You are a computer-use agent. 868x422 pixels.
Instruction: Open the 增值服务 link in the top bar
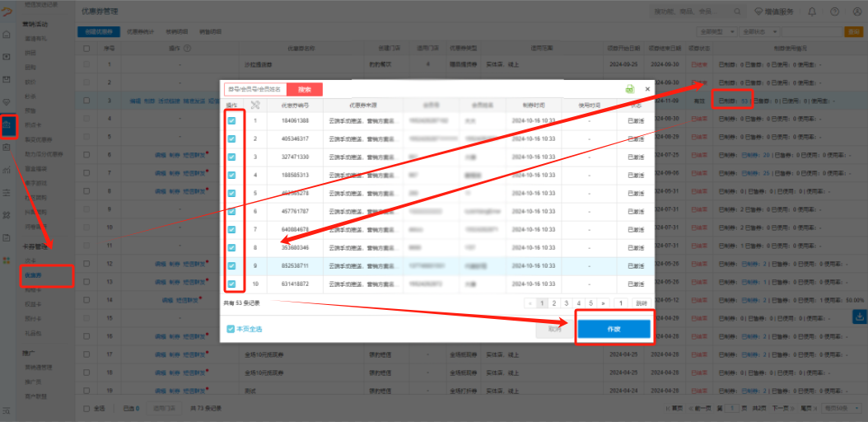click(774, 11)
